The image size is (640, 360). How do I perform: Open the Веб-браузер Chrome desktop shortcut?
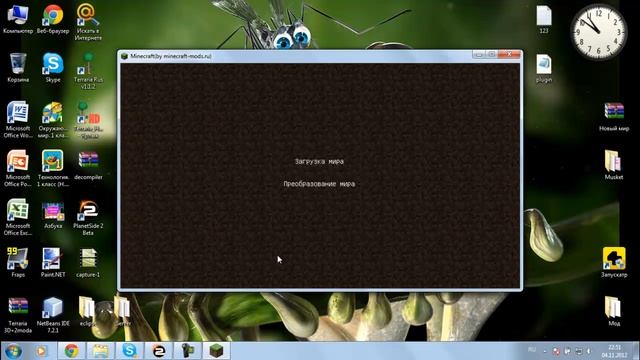click(x=53, y=19)
